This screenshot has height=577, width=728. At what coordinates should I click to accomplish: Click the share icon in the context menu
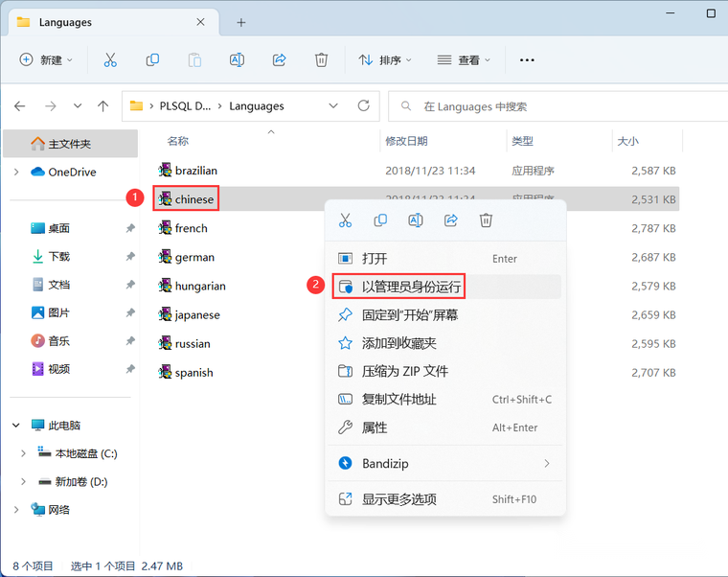(451, 220)
